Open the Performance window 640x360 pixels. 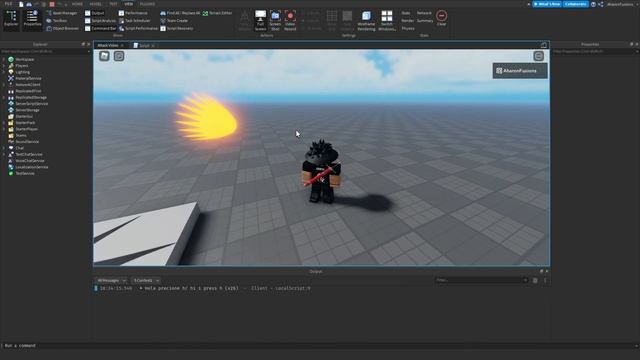tap(133, 13)
